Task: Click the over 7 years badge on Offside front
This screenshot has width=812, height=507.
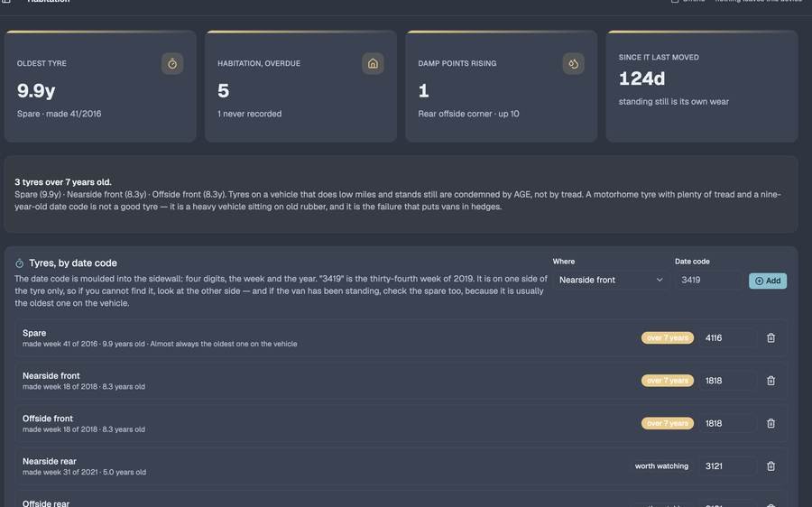Action: coord(668,423)
